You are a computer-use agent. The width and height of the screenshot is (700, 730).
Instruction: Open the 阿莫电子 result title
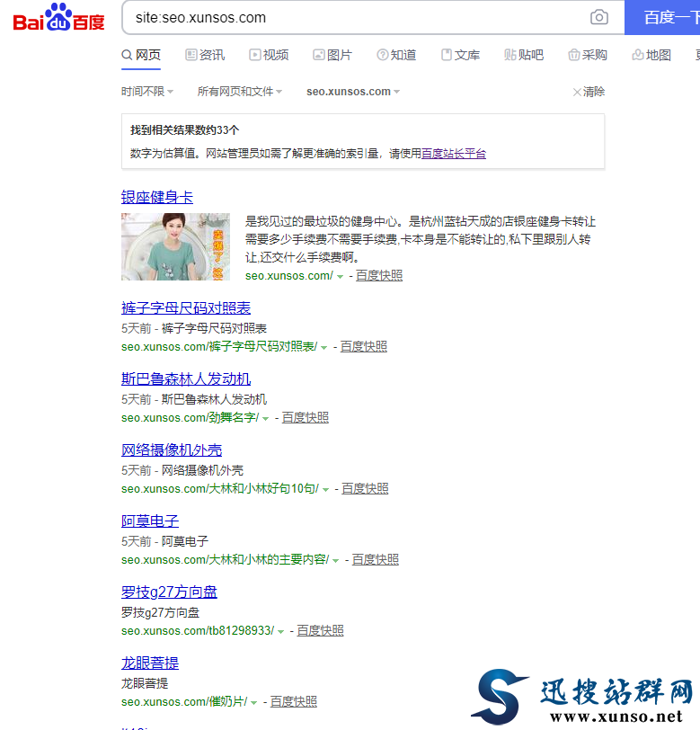coord(150,521)
